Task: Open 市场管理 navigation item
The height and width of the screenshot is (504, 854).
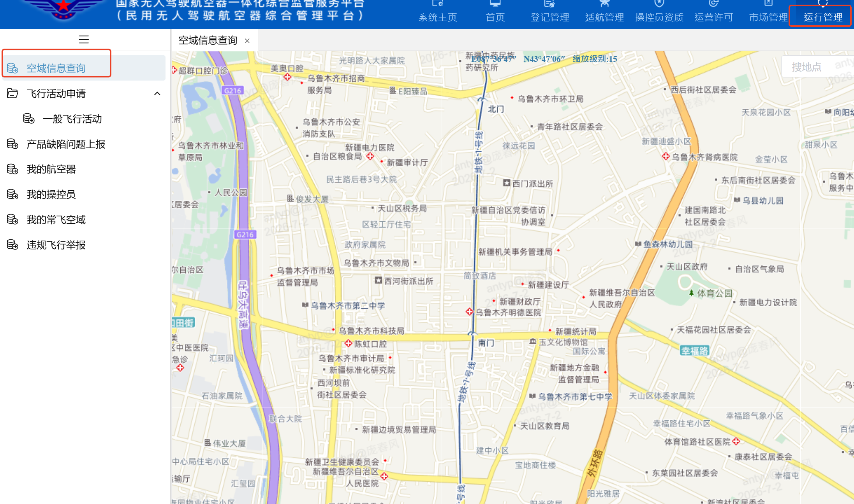Action: point(768,17)
